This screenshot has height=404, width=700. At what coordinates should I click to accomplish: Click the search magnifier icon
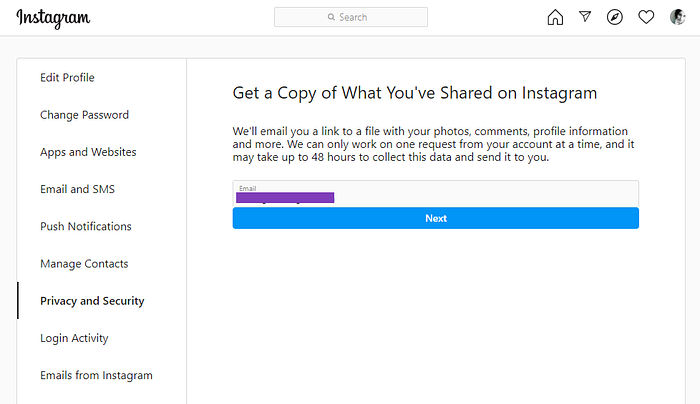[x=331, y=17]
